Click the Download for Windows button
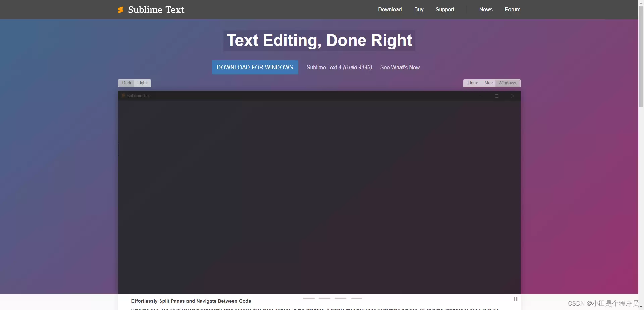Viewport: 644px width, 310px height. pyautogui.click(x=255, y=67)
